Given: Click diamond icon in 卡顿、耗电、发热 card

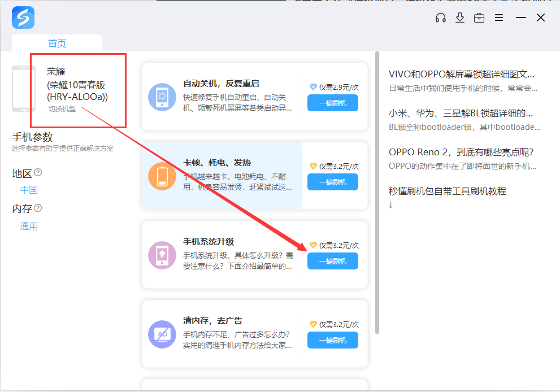Looking at the screenshot, I should pyautogui.click(x=313, y=166).
